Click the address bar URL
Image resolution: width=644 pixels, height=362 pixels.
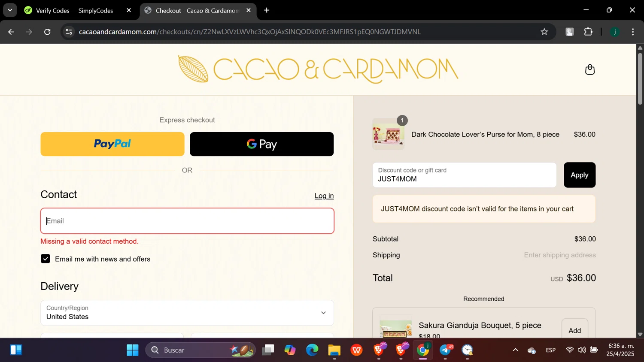249,32
